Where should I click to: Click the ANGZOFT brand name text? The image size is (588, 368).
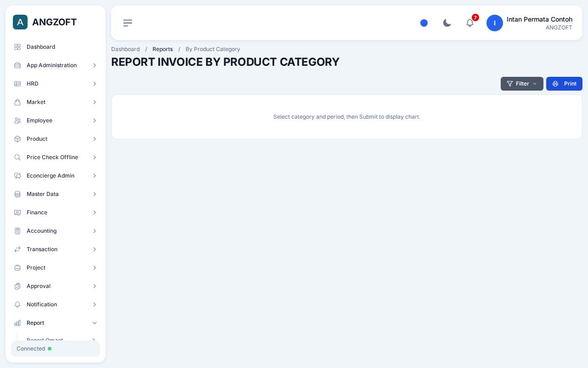(54, 22)
